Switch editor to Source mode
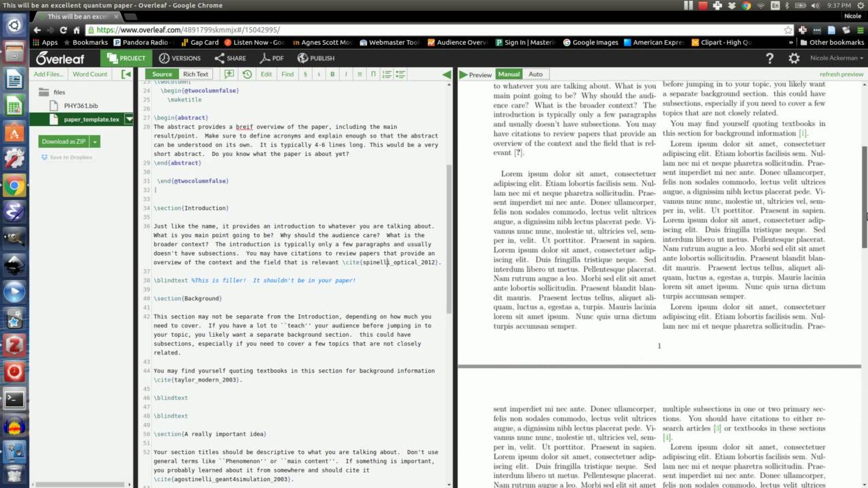The height and width of the screenshot is (488, 868). [x=161, y=74]
